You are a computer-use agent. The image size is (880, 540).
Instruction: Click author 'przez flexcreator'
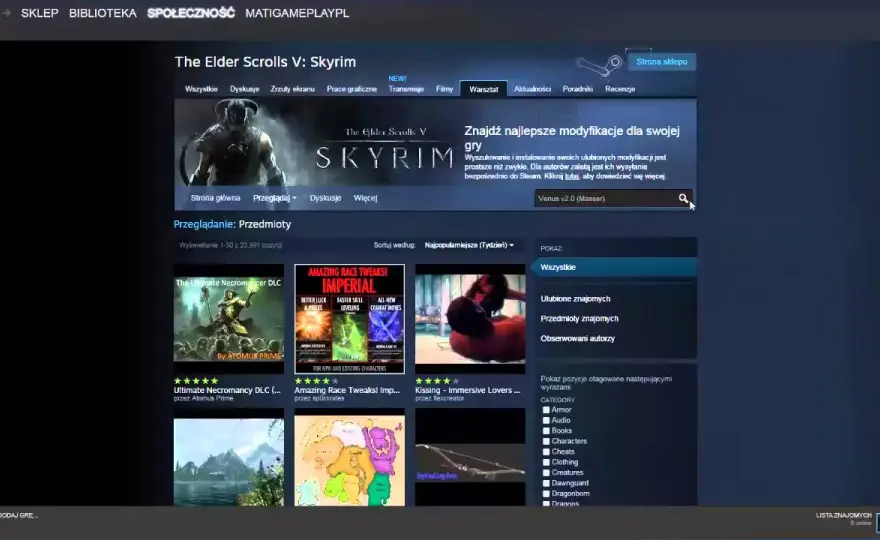point(439,398)
